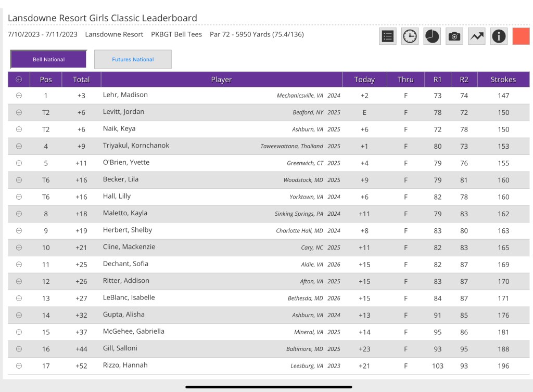
Task: Expand Kornchanok Triyakul's row details
Action: [19, 146]
